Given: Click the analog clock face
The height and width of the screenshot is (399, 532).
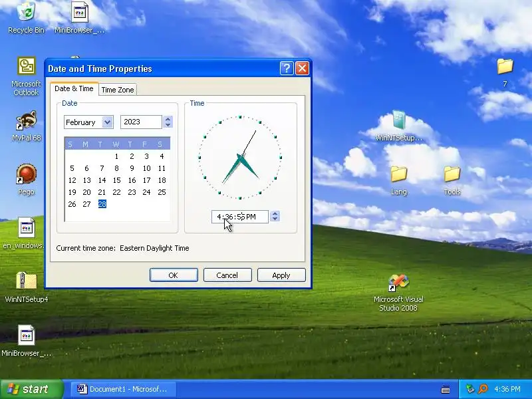Looking at the screenshot, I should pyautogui.click(x=240, y=158).
